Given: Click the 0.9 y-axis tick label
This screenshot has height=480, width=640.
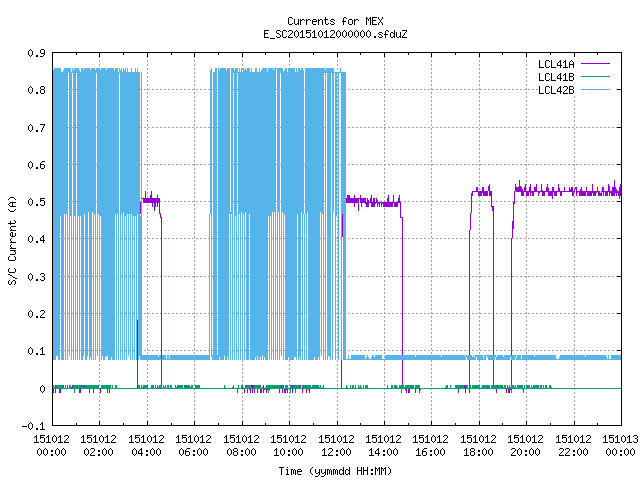Looking at the screenshot, I should (x=36, y=53).
